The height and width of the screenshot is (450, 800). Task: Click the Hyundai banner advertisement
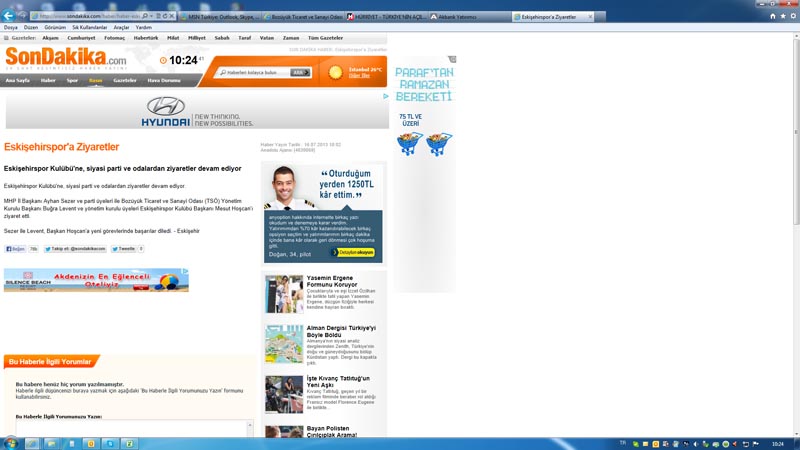pos(197,111)
